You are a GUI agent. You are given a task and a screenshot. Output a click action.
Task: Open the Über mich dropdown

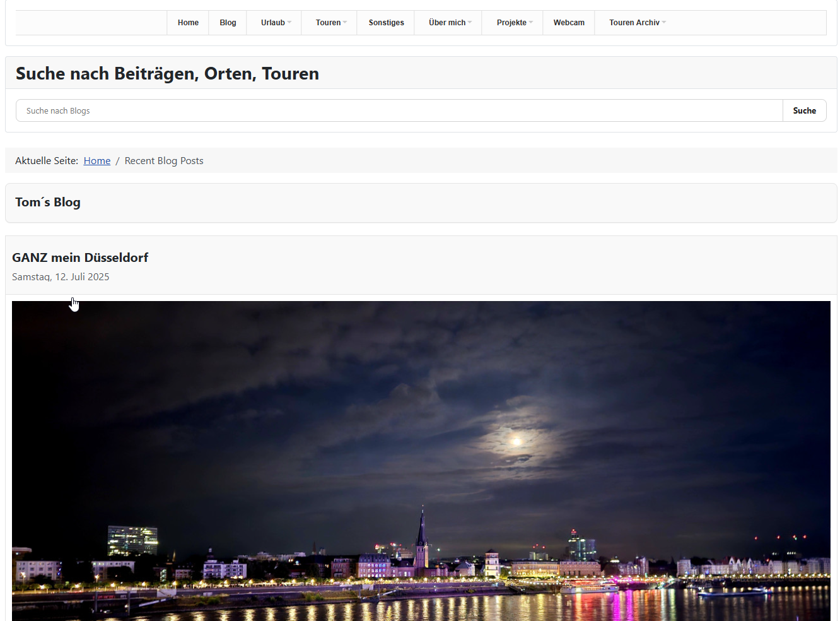(450, 23)
